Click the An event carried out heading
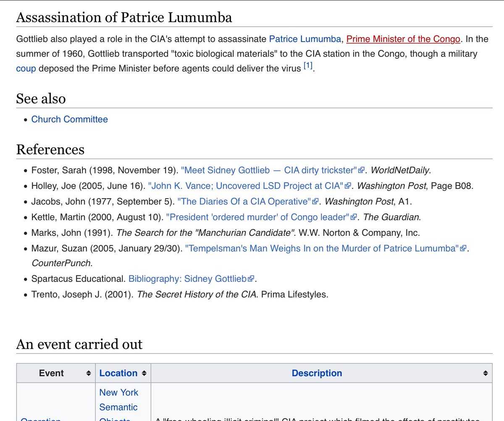 79,345
